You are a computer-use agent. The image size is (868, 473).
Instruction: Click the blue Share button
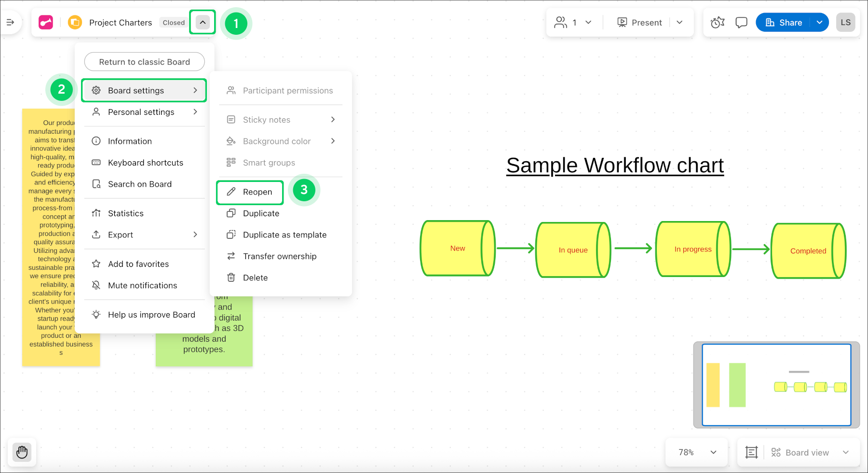pos(784,23)
